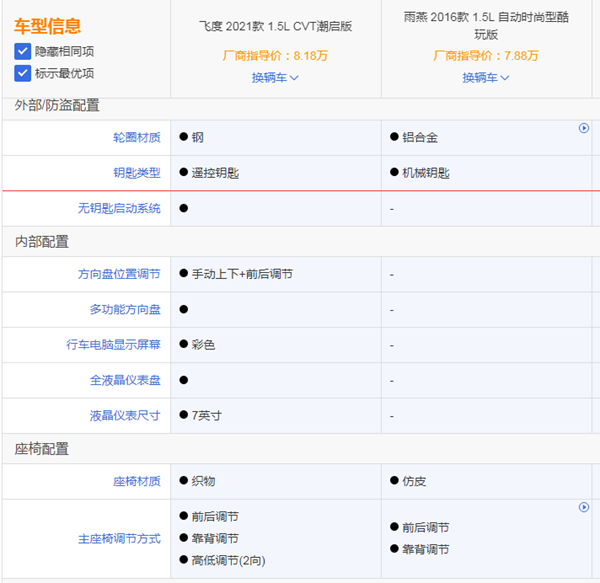
Task: Toggle the 隐藏相同项 checkbox
Action: (x=23, y=51)
